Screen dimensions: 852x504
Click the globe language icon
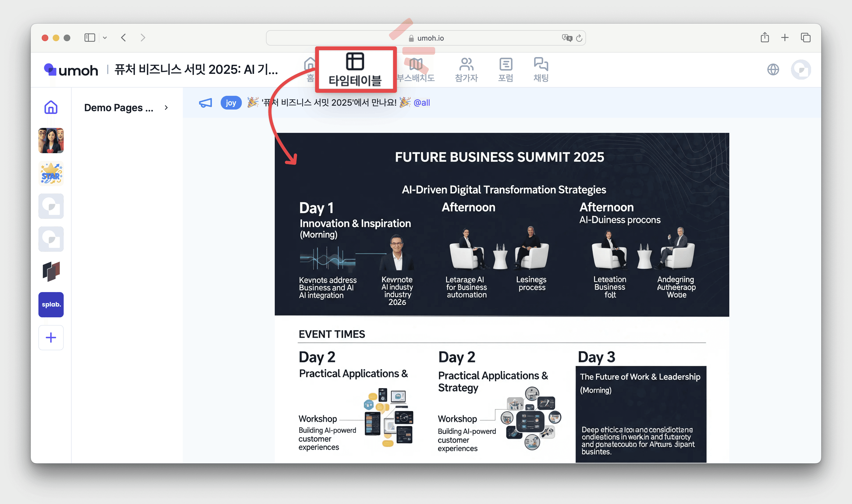point(773,70)
